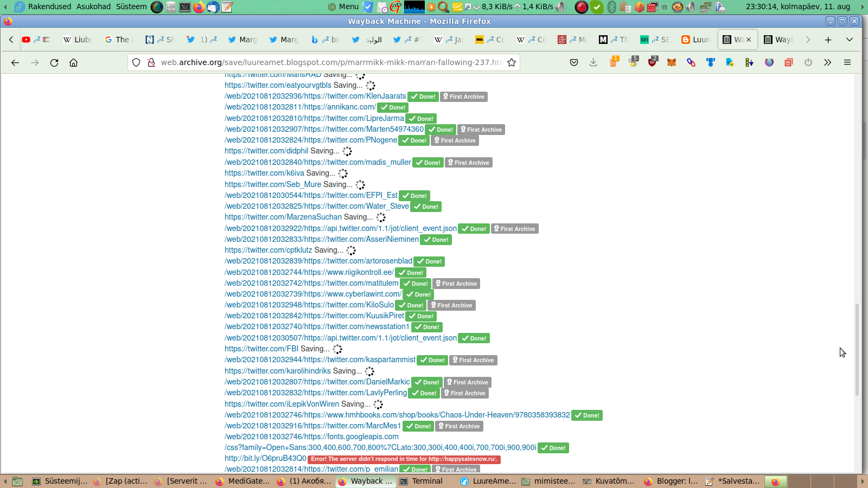Reload the current Wayback Machine page

[x=54, y=63]
